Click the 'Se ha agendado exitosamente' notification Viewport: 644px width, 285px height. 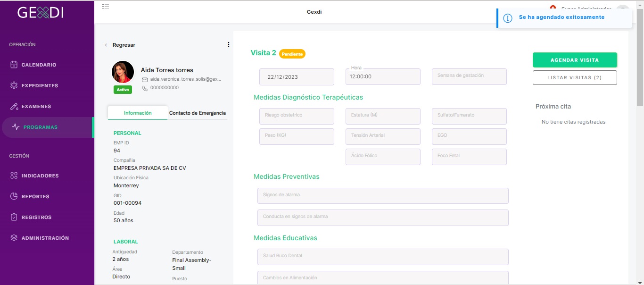(565, 18)
